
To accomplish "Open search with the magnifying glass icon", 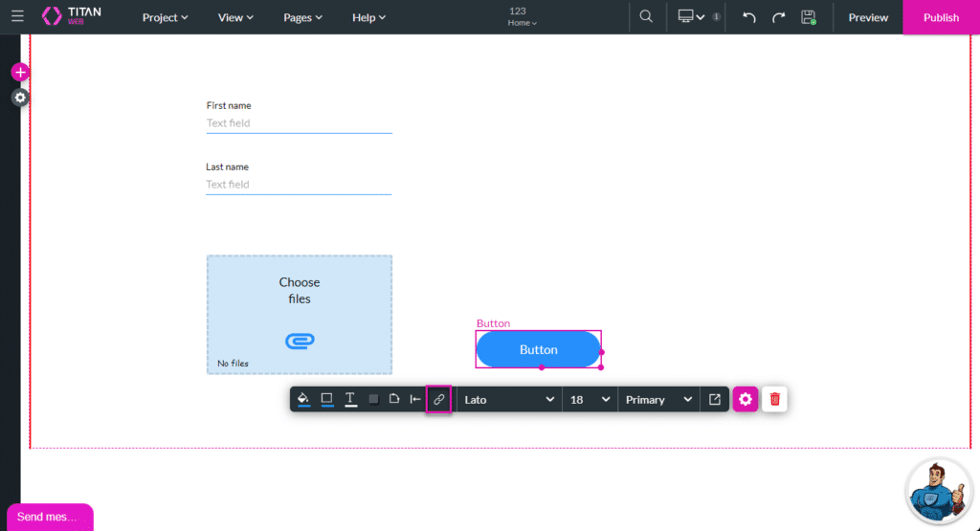I will (x=646, y=17).
